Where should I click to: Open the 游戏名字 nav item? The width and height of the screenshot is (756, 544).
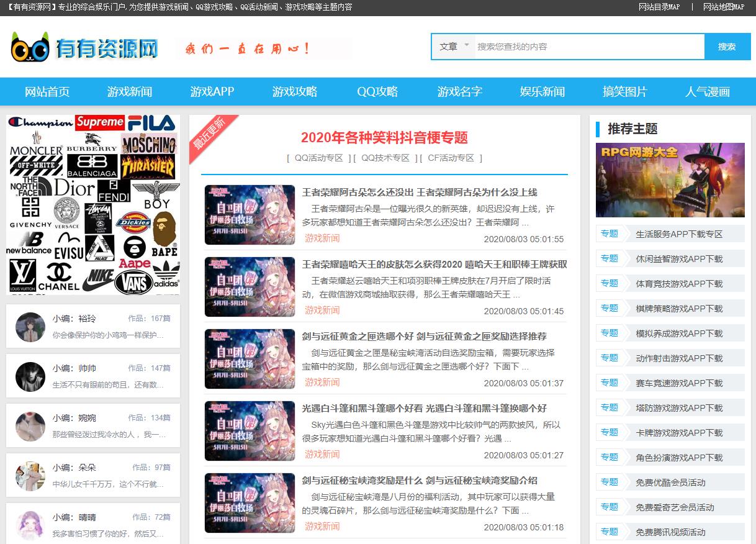coord(460,92)
